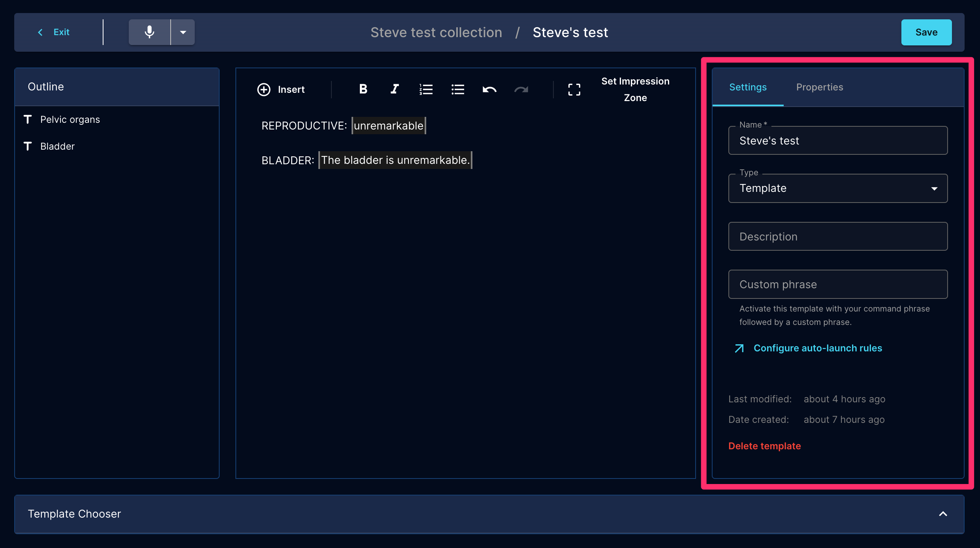Insert a bulleted list
980x548 pixels.
pos(457,89)
